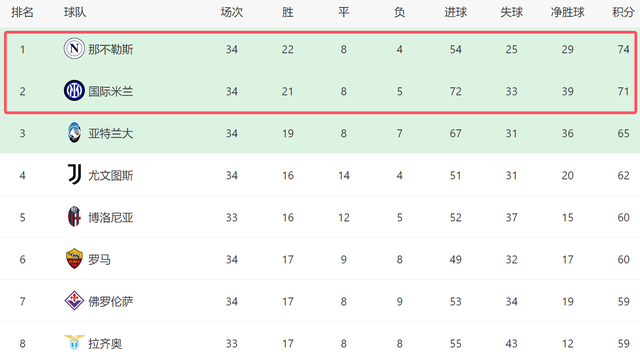The image size is (640, 361).
Task: Sort the table by 积分 column
Action: tap(623, 12)
